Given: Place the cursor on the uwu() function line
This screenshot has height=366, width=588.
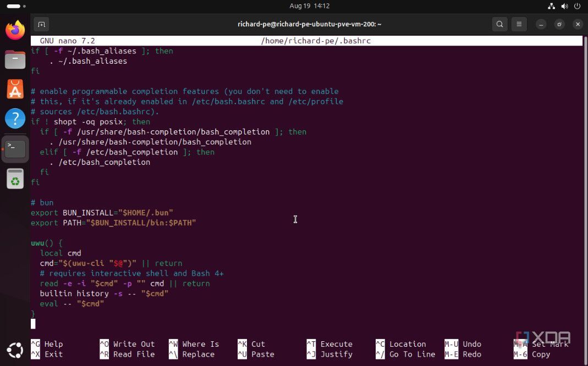Looking at the screenshot, I should (x=47, y=243).
